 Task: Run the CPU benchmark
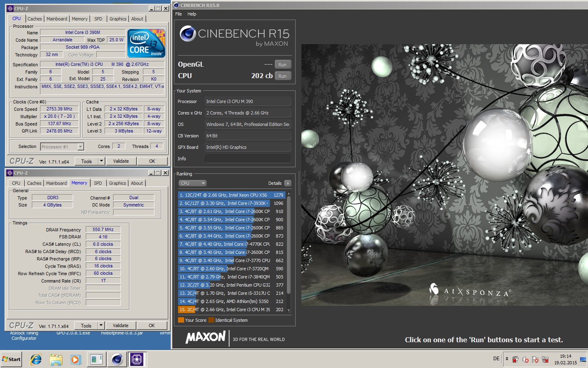[x=283, y=76]
